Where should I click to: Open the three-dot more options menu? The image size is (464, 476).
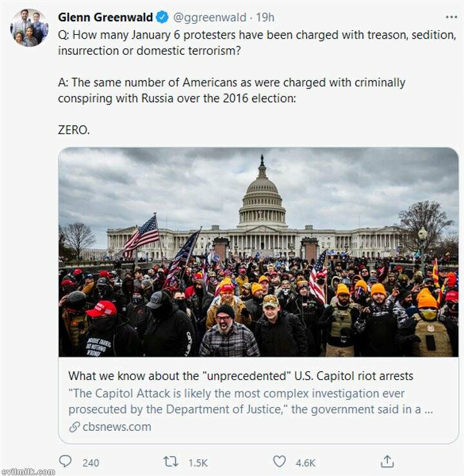point(451,17)
